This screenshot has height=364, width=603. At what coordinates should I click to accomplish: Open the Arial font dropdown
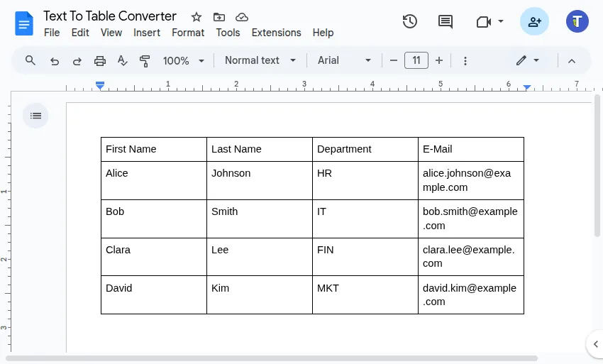coord(344,61)
